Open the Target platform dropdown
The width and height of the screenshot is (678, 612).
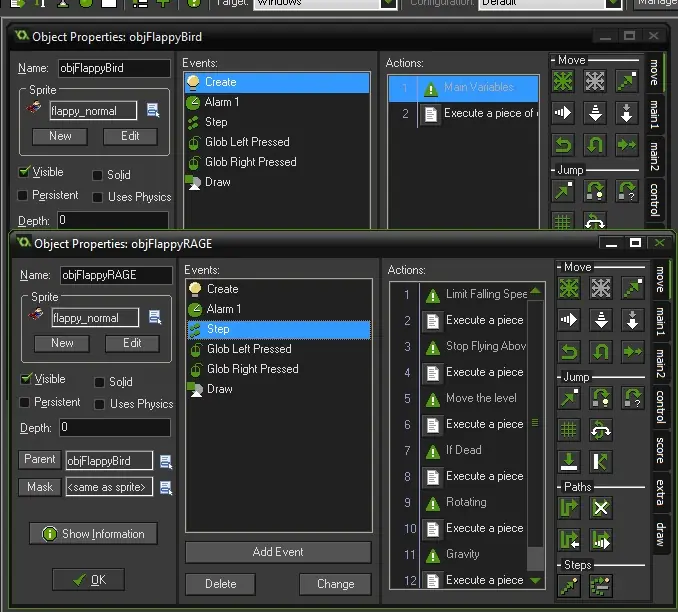click(x=388, y=3)
